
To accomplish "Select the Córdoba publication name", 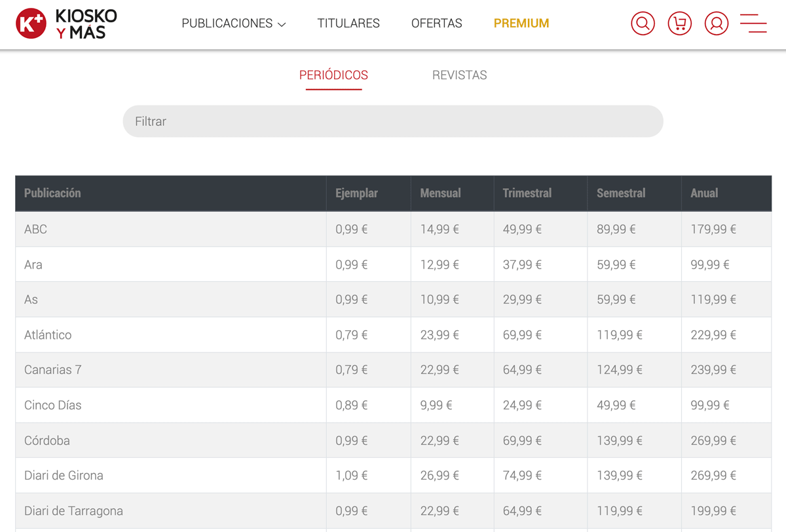I will tap(47, 440).
